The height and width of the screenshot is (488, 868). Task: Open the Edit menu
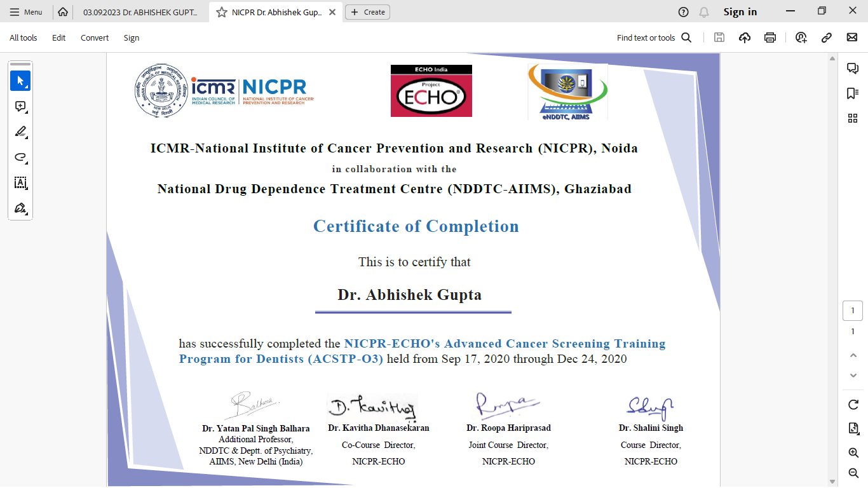59,37
